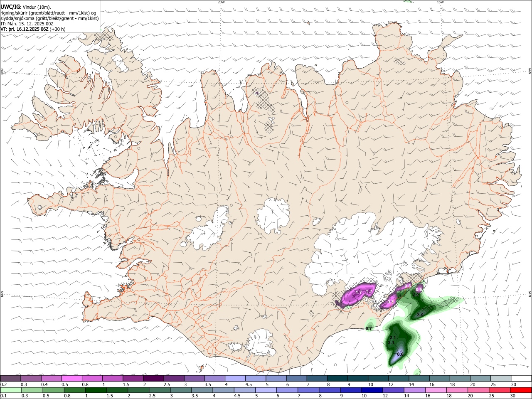
Task: Click the "0.1" label on lower scale
Action: pos(3,396)
